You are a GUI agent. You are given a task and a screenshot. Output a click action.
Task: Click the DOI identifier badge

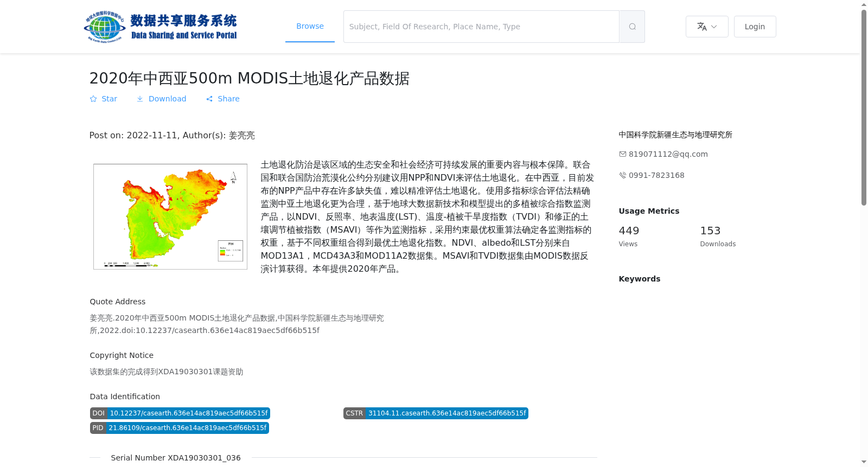coord(180,413)
